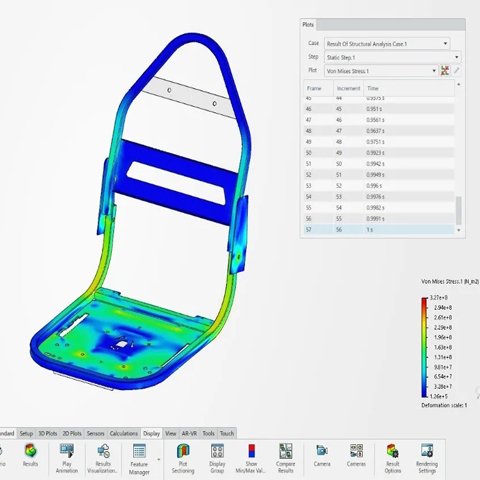Open Results Visualization tool
This screenshot has height=480, width=480.
[103, 458]
